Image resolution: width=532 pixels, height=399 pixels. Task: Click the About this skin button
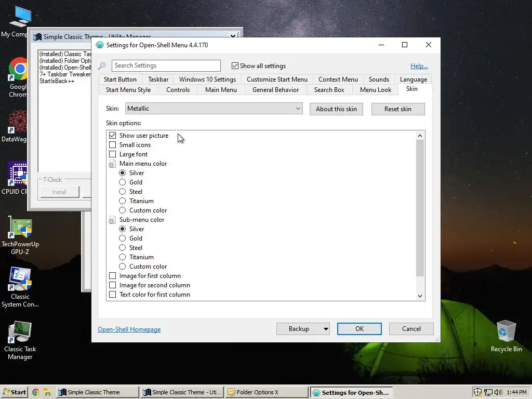[x=336, y=109]
